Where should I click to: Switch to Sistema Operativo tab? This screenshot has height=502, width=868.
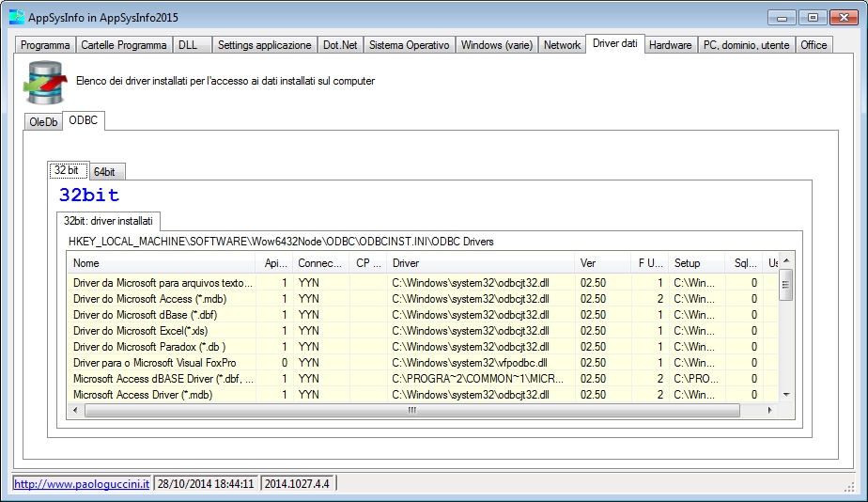coord(409,45)
